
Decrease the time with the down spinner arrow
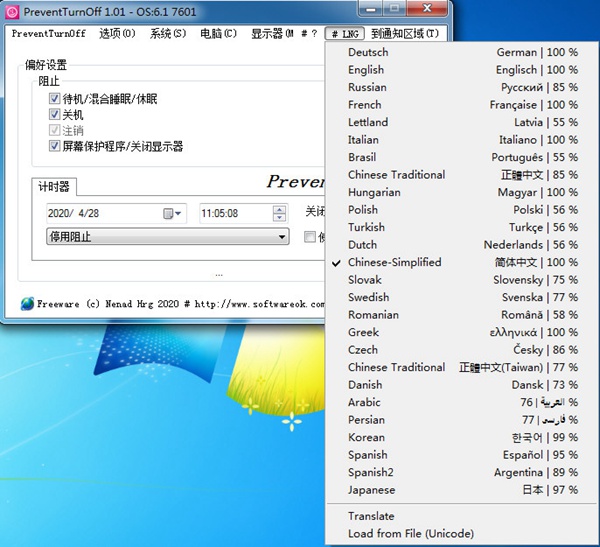pyautogui.click(x=279, y=217)
